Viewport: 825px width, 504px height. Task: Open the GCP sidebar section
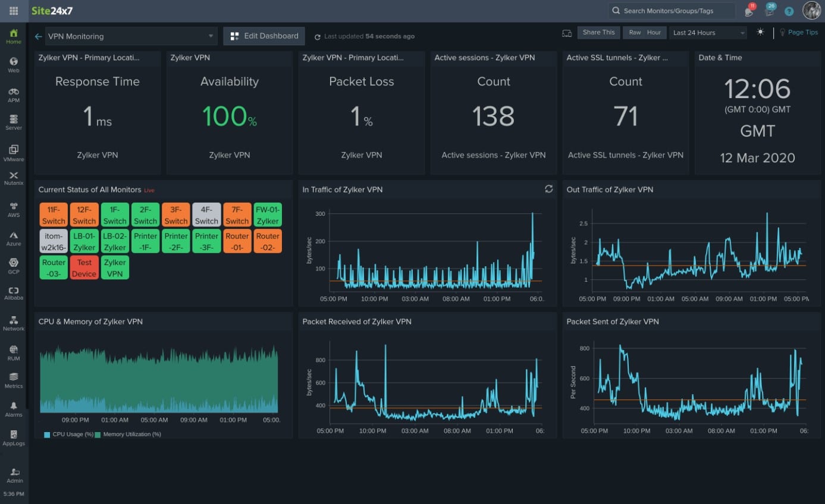[x=14, y=266]
